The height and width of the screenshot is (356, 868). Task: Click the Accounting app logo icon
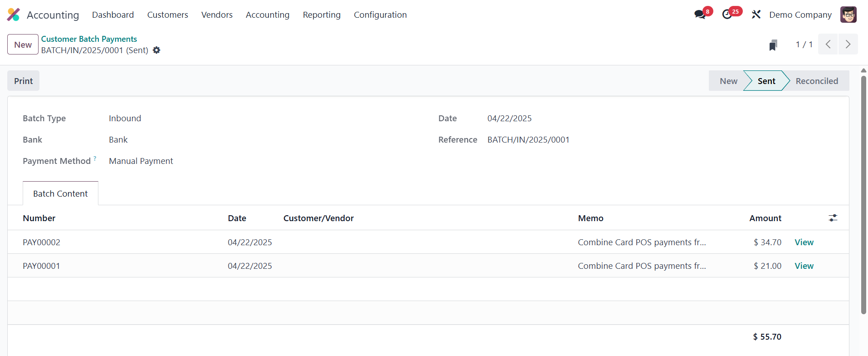click(14, 15)
